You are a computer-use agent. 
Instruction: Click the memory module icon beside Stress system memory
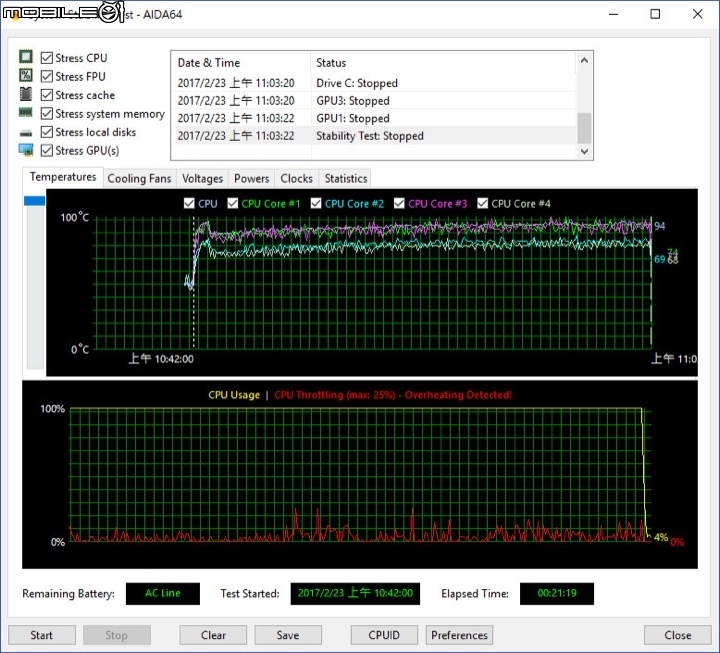tap(26, 112)
